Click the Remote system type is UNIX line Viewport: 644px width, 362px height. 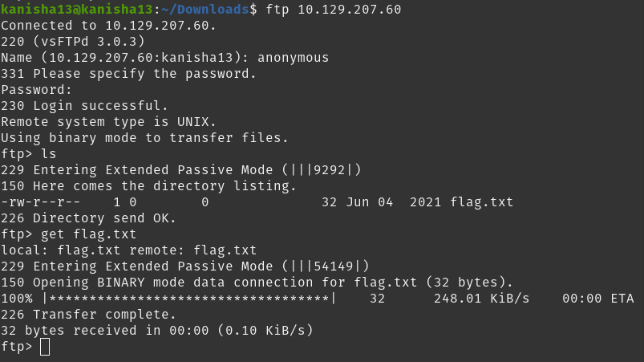pyautogui.click(x=108, y=122)
